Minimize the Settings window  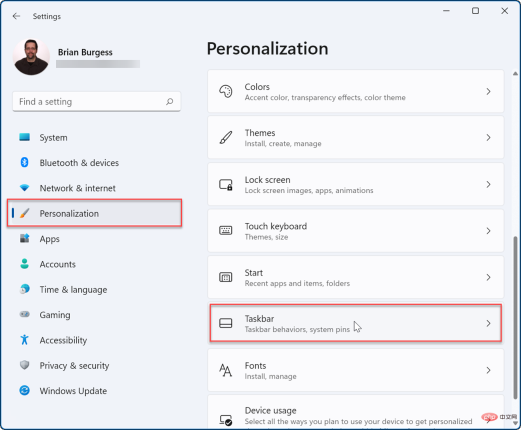[x=446, y=11]
